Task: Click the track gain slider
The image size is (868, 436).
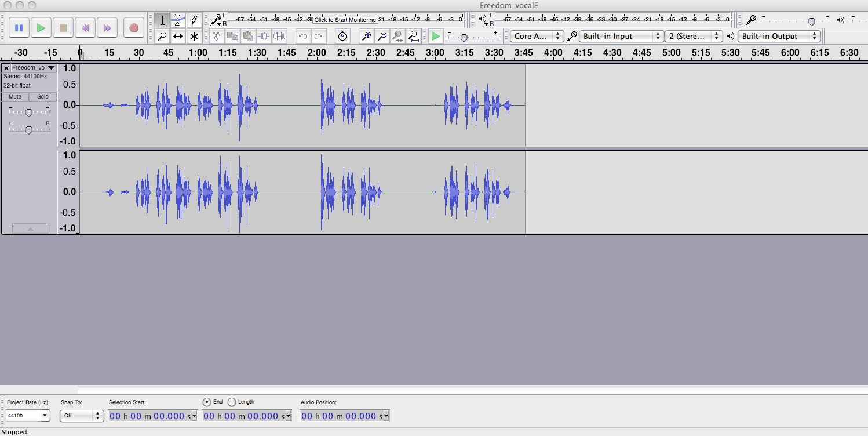Action: (28, 112)
